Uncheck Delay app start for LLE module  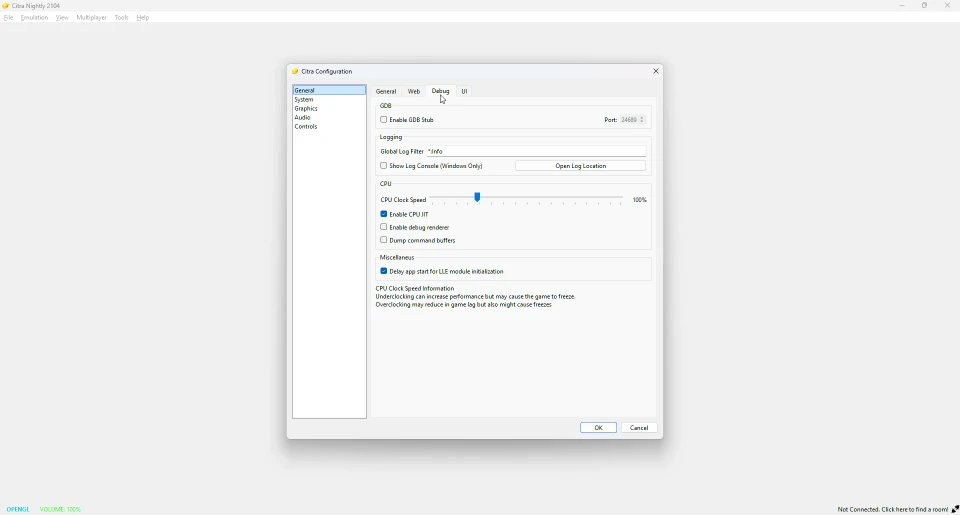coord(384,271)
